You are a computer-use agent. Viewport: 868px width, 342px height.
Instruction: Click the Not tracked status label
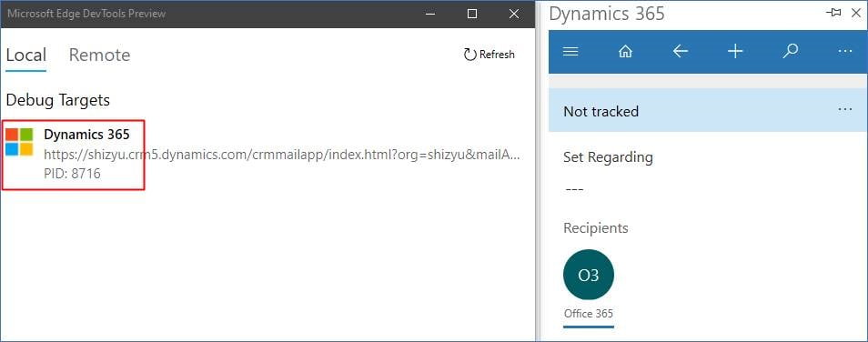[x=601, y=112]
